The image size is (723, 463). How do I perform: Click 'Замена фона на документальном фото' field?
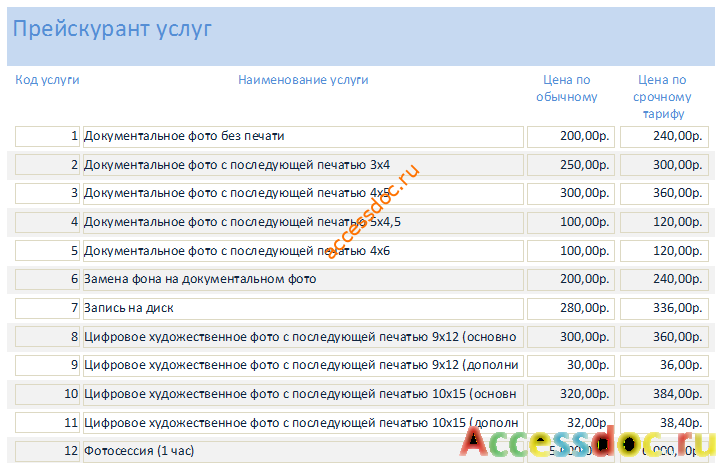[x=303, y=279]
